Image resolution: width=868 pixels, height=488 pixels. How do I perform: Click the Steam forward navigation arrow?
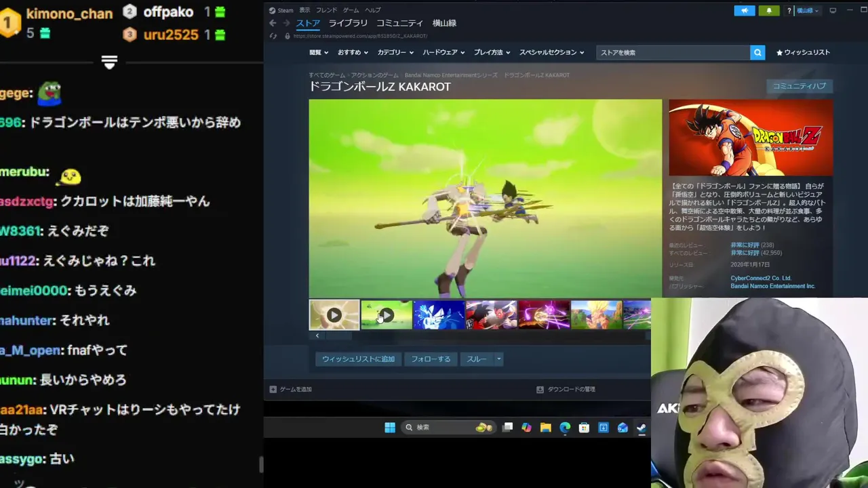(285, 23)
